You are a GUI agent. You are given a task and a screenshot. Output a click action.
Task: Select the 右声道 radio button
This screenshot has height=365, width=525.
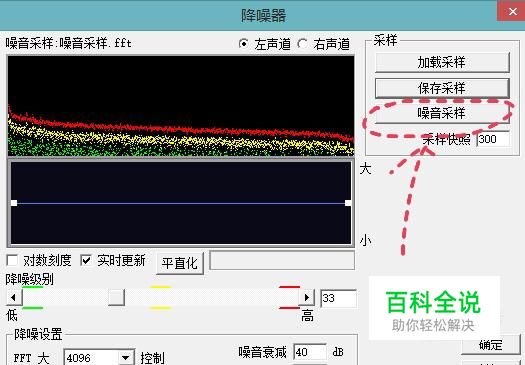(302, 44)
